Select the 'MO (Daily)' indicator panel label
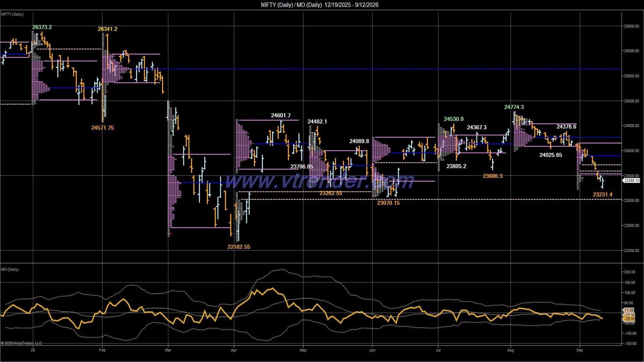Image resolution: width=644 pixels, height=362 pixels. click(10, 269)
